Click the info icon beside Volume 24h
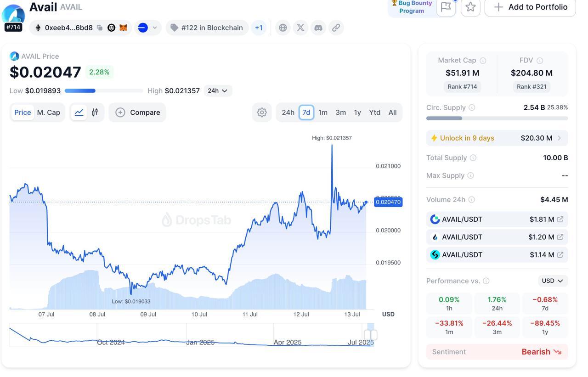The width and height of the screenshot is (588, 377). [x=471, y=200]
